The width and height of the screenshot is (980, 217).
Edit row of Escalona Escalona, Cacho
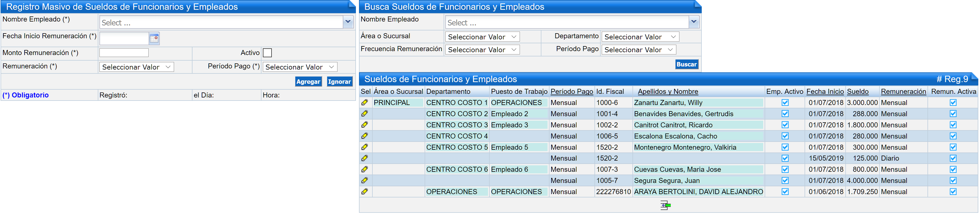pyautogui.click(x=365, y=136)
